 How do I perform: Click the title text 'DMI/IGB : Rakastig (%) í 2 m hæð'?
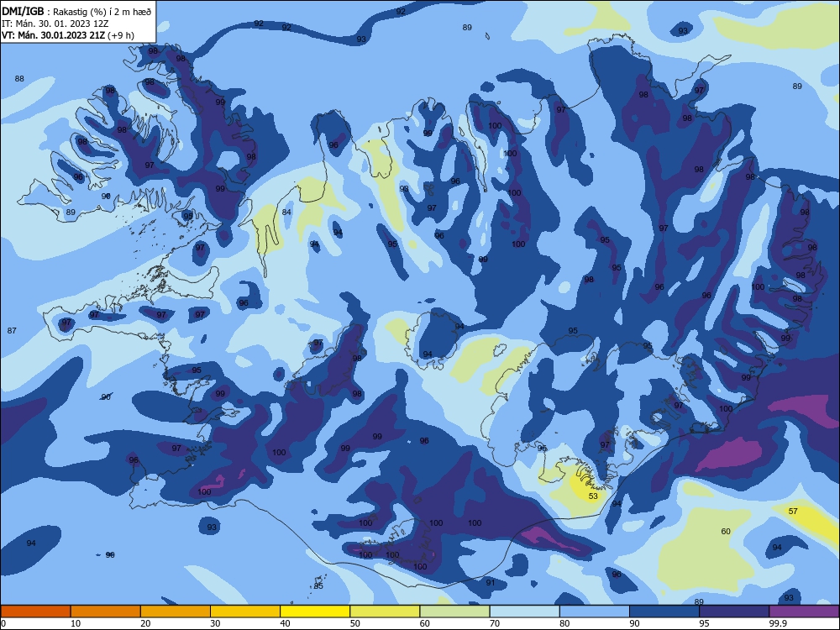pyautogui.click(x=76, y=11)
